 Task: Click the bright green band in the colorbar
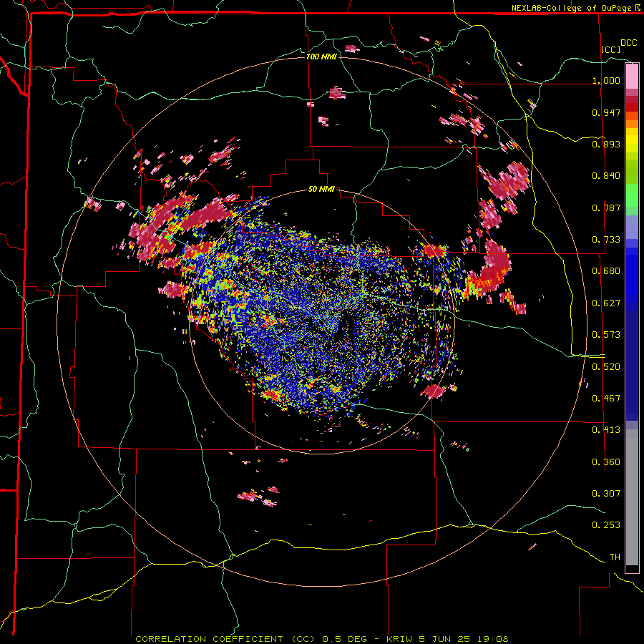[632, 195]
